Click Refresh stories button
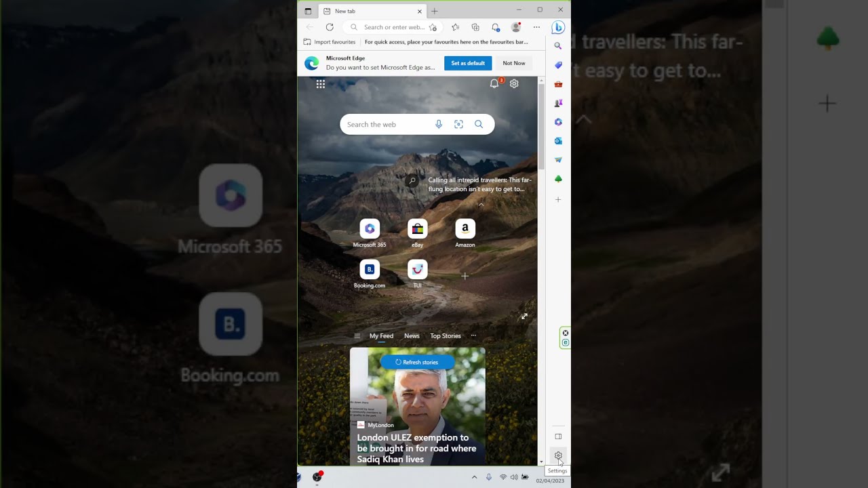This screenshot has height=488, width=868. 417,362
